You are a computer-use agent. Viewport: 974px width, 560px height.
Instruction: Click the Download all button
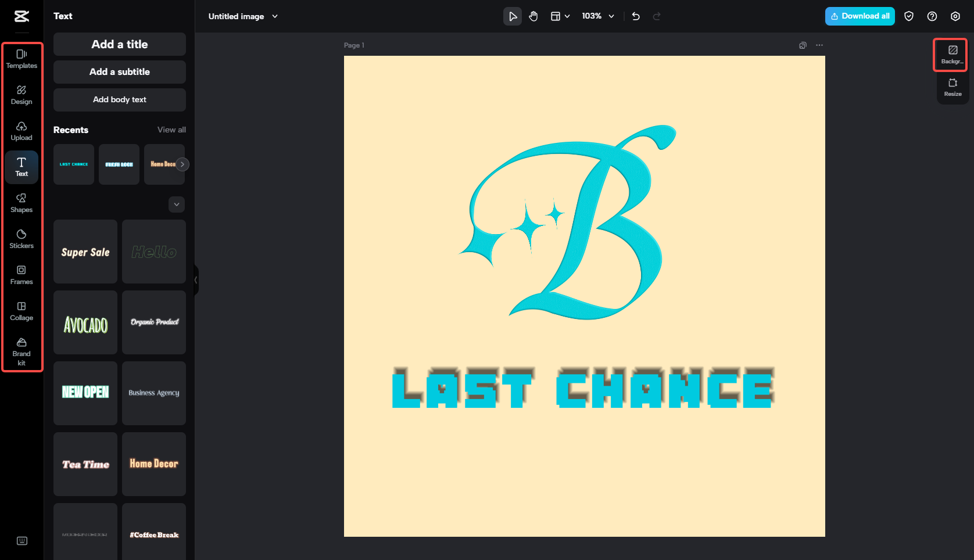click(x=860, y=16)
